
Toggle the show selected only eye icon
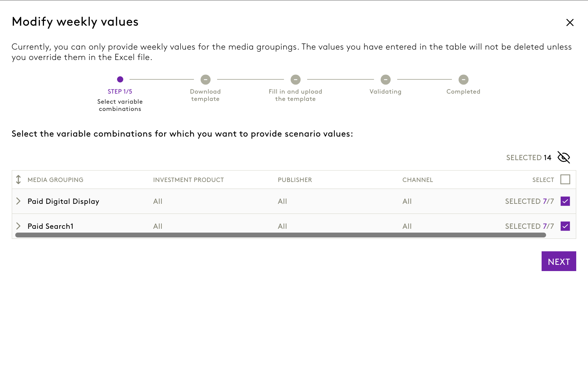point(563,157)
